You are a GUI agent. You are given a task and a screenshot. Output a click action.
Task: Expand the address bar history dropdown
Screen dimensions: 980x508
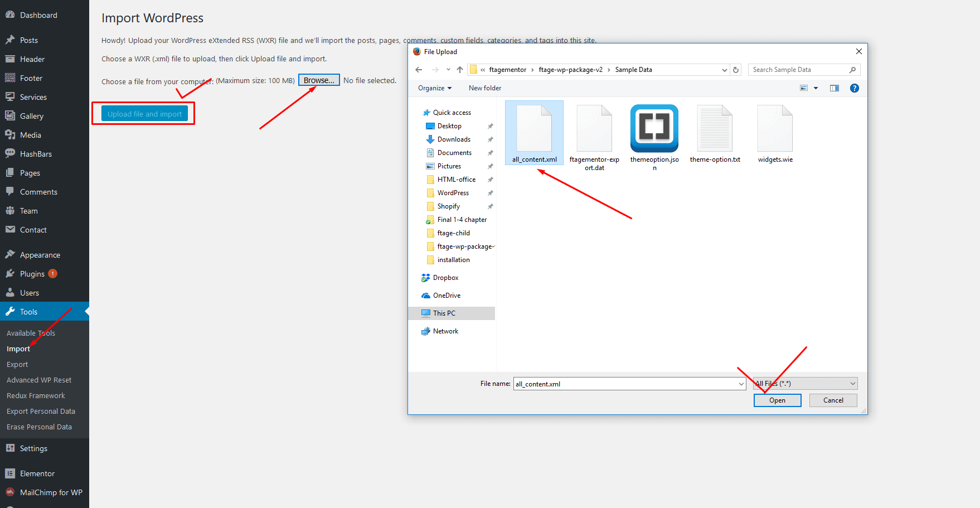724,70
